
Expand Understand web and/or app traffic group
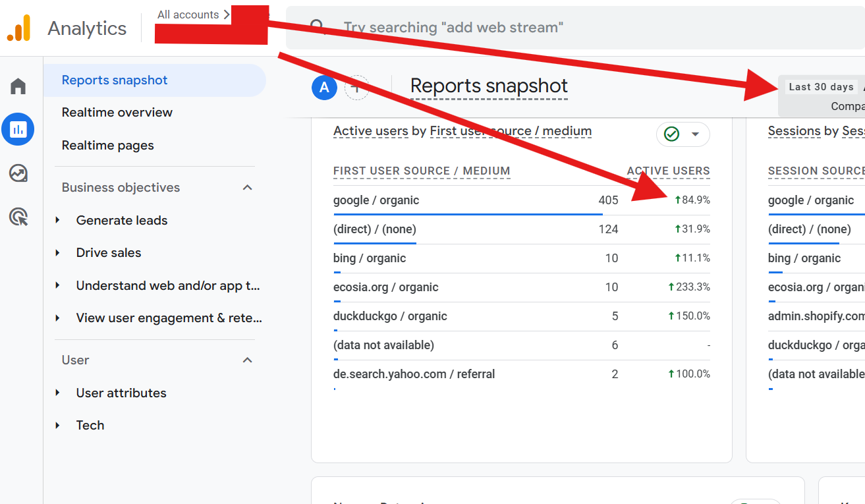(58, 286)
